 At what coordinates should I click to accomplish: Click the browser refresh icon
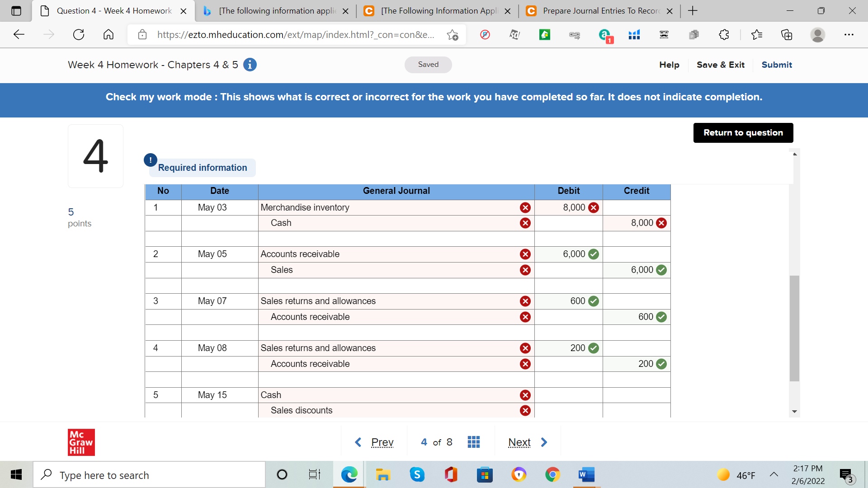pos(79,35)
